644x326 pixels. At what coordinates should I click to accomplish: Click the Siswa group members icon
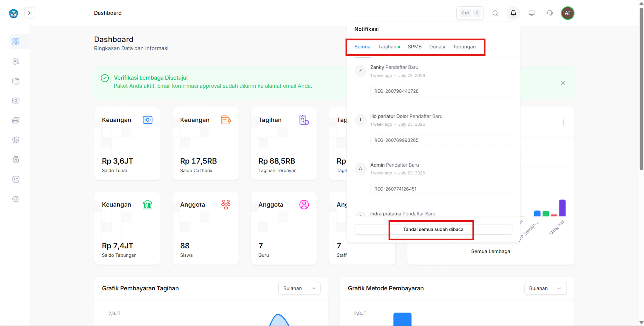(x=226, y=204)
